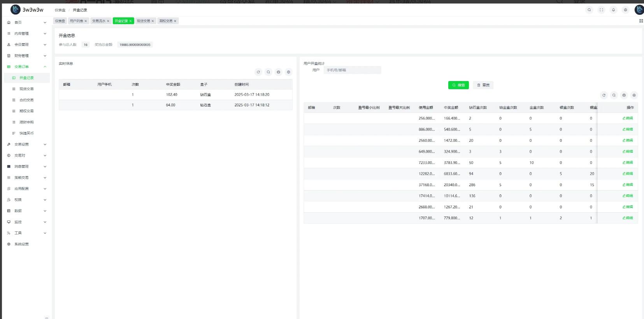Select 合约交易 in the sidebar

pyautogui.click(x=26, y=100)
